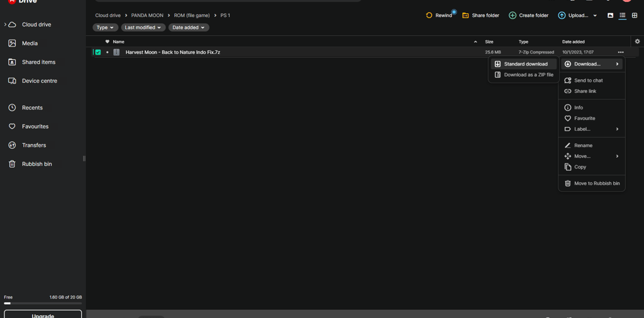Expand Upload dropdown arrow
Viewport: 644px width, 318px height.
[595, 16]
